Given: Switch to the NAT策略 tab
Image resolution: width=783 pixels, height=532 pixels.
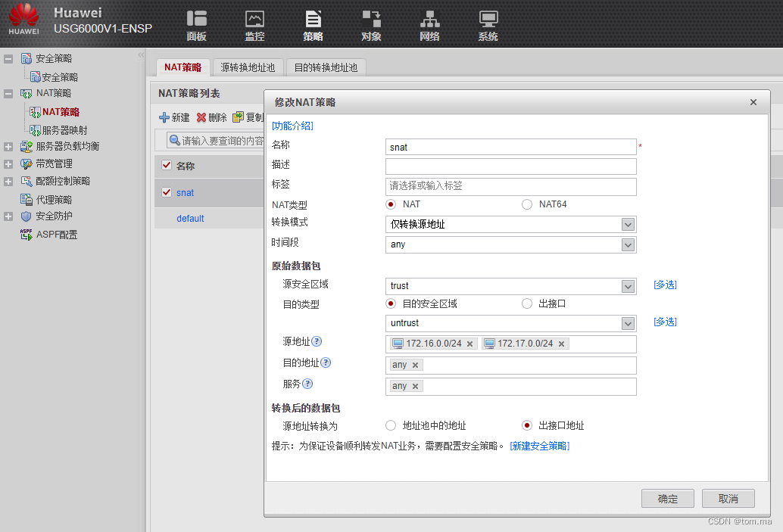Looking at the screenshot, I should coord(182,67).
